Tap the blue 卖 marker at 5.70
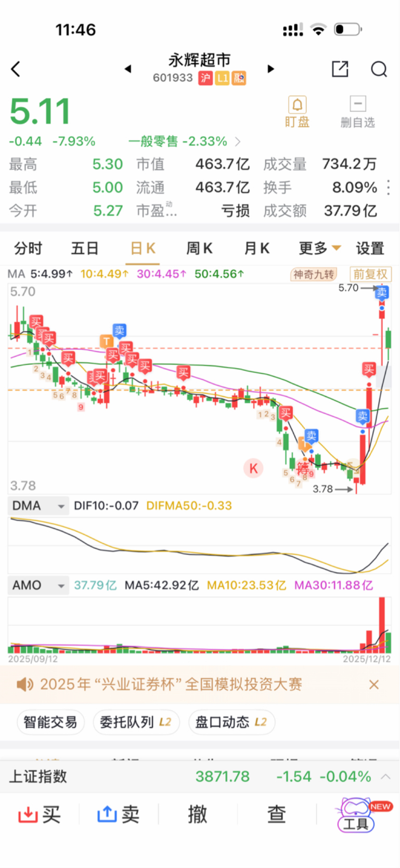This screenshot has width=400, height=868. 382,292
